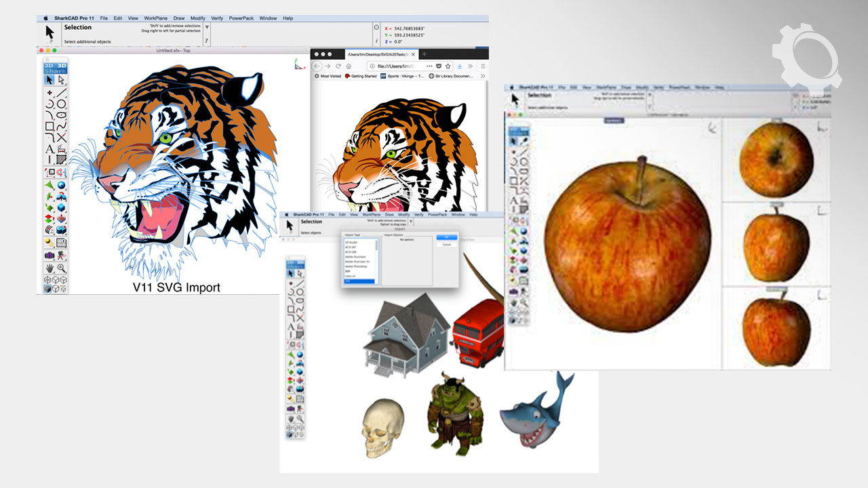Pick the Rectangle tool in tiger window palette
This screenshot has width=868, height=488.
50,126
